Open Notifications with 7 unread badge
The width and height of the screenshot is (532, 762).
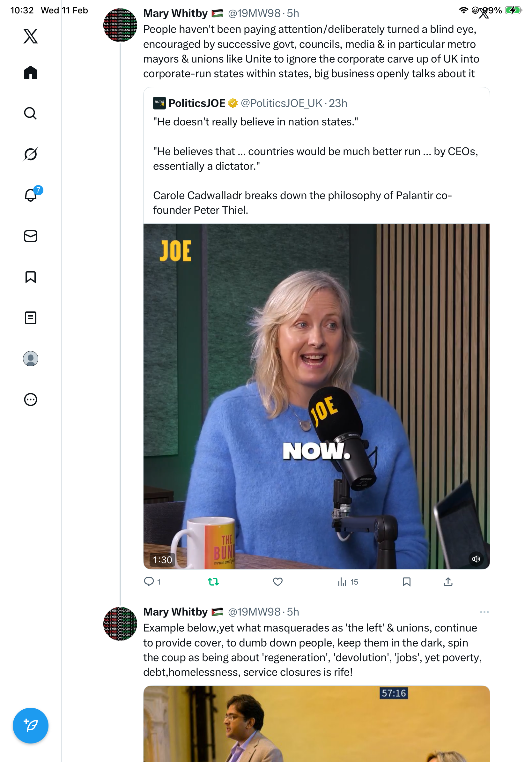31,195
